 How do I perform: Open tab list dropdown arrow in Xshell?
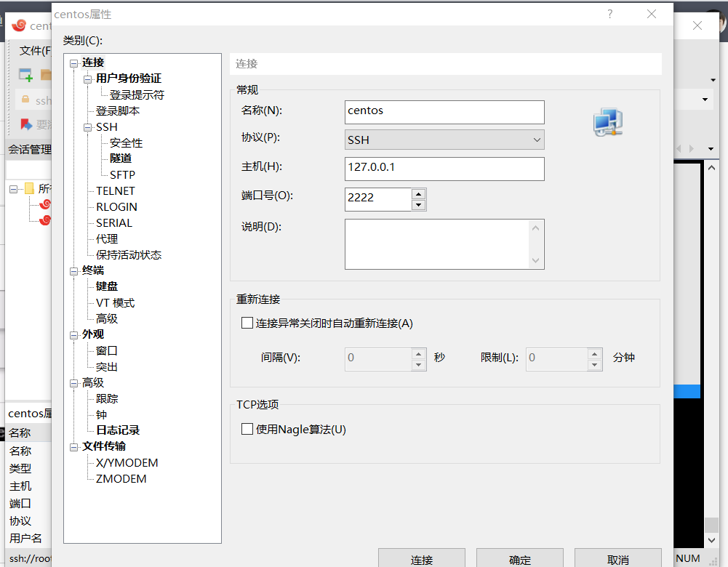(711, 149)
